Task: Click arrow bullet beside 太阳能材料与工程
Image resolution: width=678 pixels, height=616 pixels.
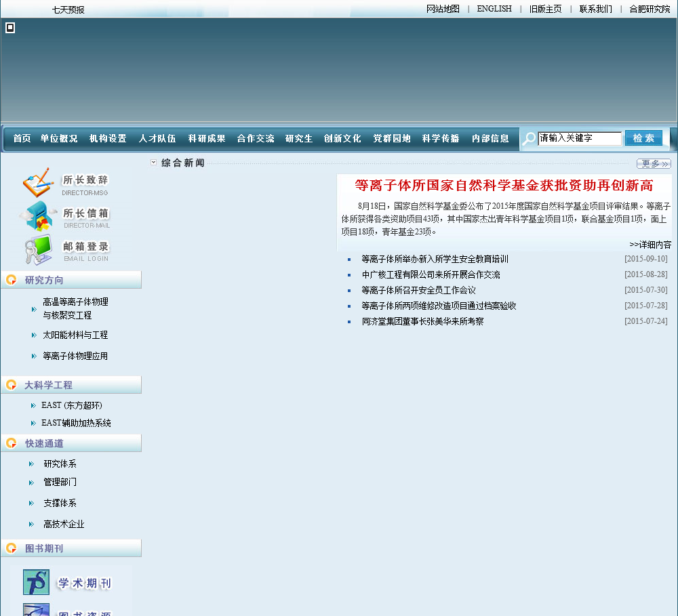Action: point(34,335)
